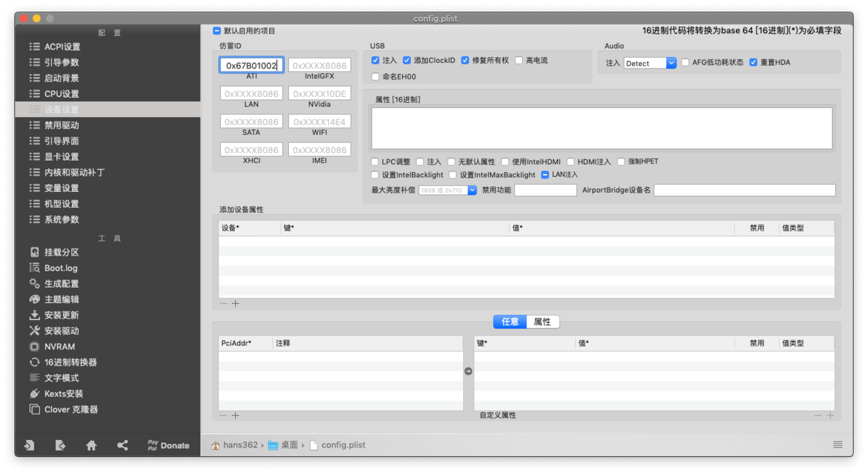Click the AirportBridge设备名 field

click(x=745, y=191)
